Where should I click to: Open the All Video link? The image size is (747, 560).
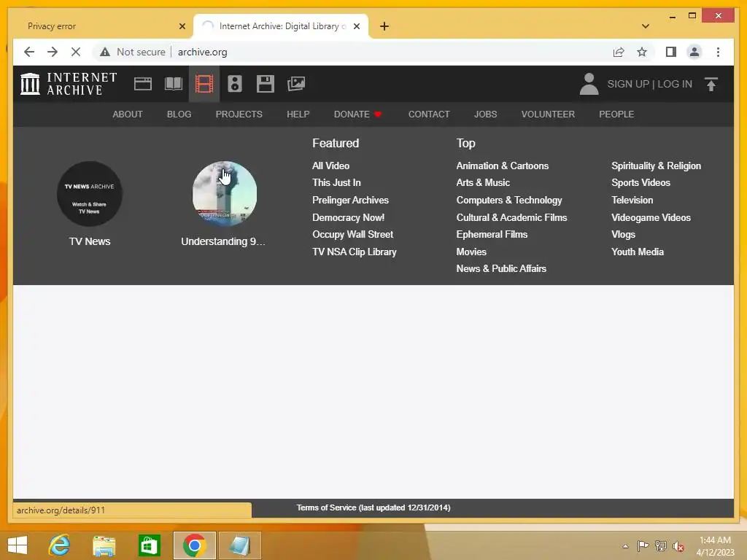[330, 166]
